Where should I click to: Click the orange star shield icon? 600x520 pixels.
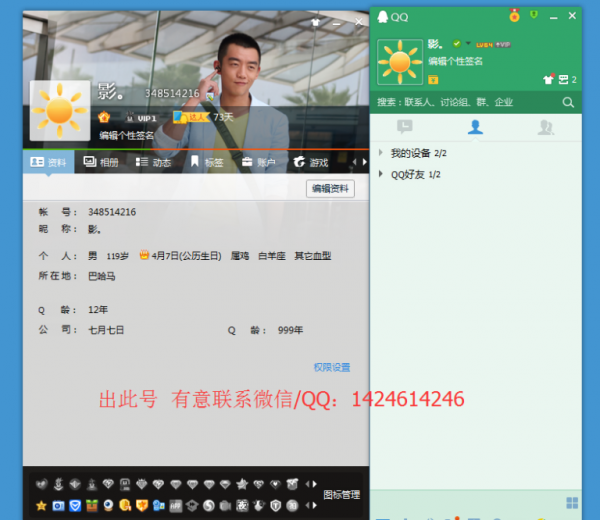pyautogui.click(x=142, y=506)
